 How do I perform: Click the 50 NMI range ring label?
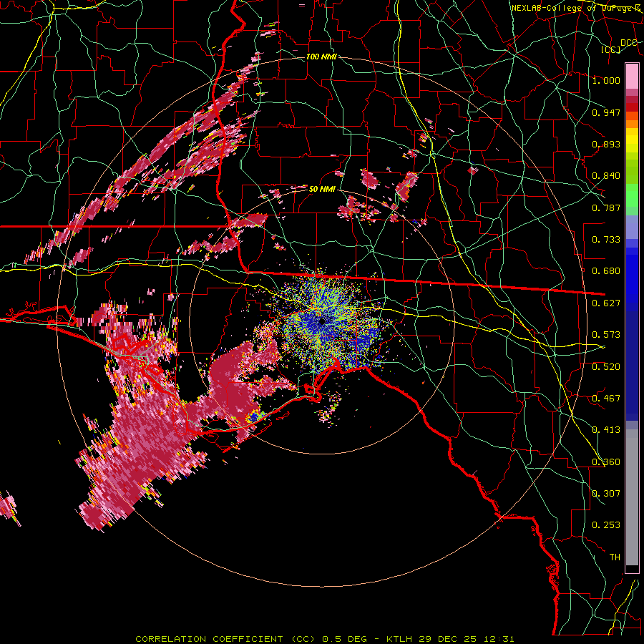point(322,189)
